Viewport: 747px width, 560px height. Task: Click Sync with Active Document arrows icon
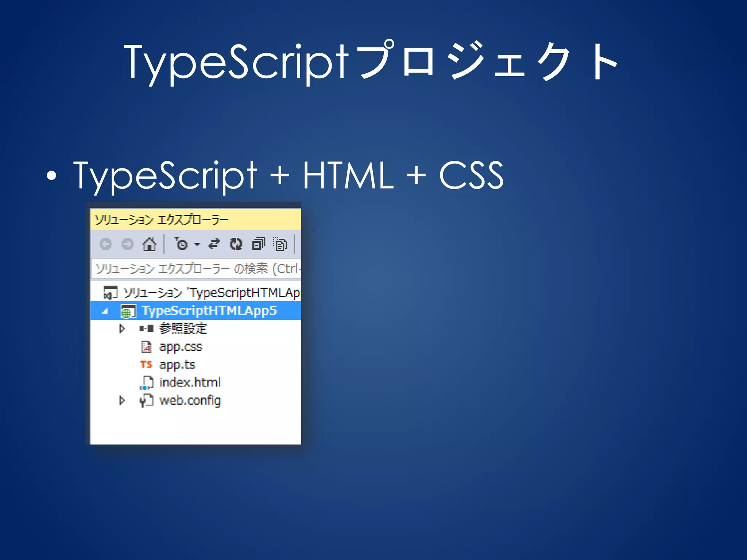[x=214, y=244]
